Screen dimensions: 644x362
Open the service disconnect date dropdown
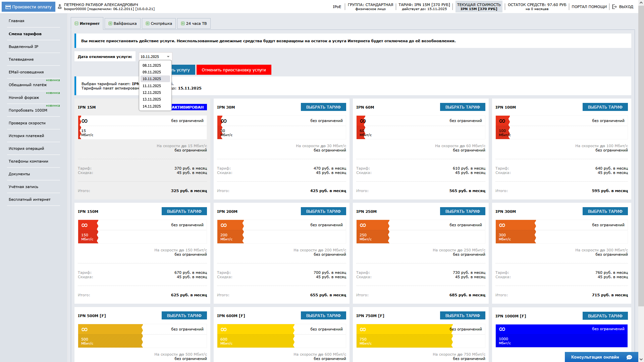[x=155, y=57]
